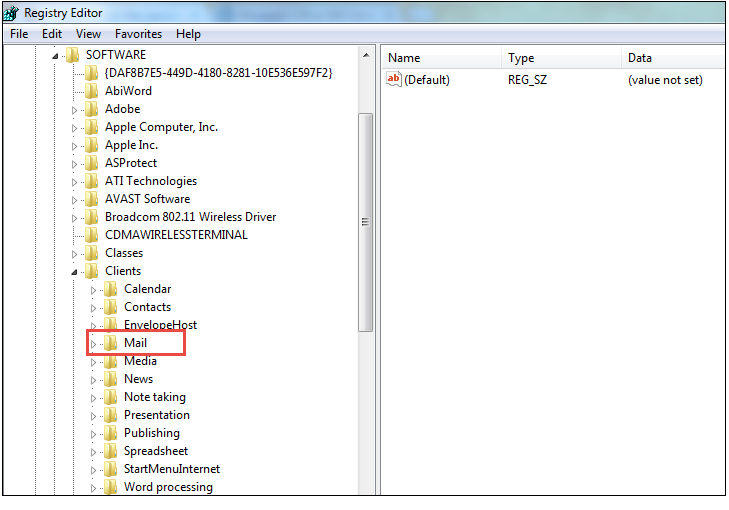Viewport: 729px width, 510px height.
Task: Select the CDMAWIRELESSTERMINAL key label
Action: (176, 235)
